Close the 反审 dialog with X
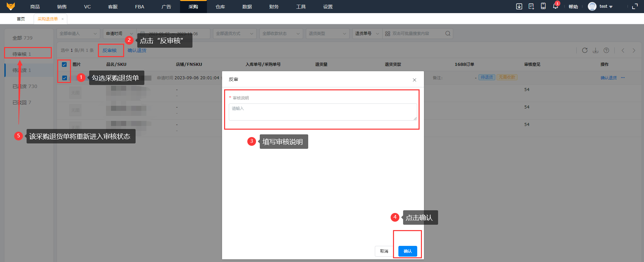The width and height of the screenshot is (644, 262). (x=414, y=80)
